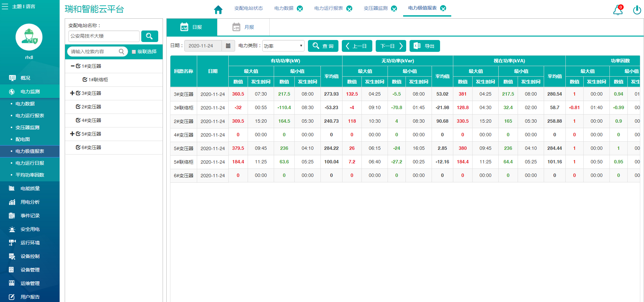Open the calendar date picker icon

[x=228, y=46]
